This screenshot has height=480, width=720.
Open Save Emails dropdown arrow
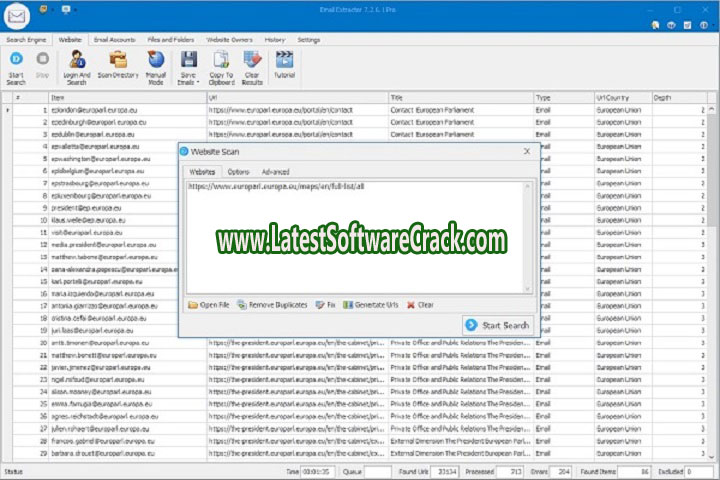(x=198, y=83)
